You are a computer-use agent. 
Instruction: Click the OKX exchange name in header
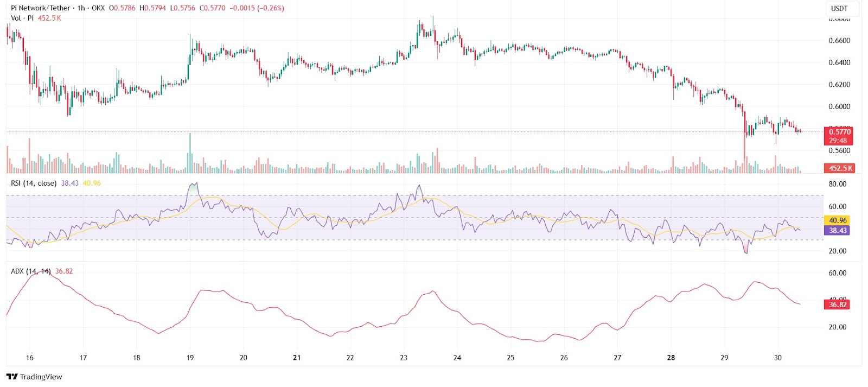point(98,8)
